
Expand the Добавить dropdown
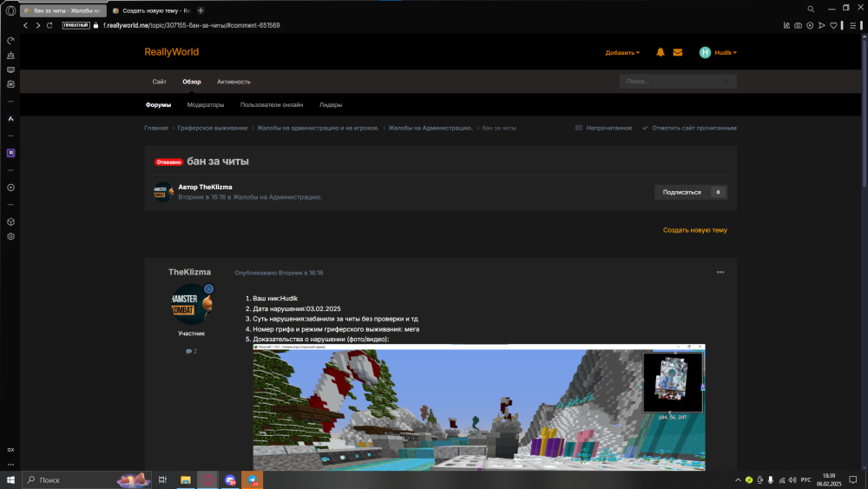(622, 53)
